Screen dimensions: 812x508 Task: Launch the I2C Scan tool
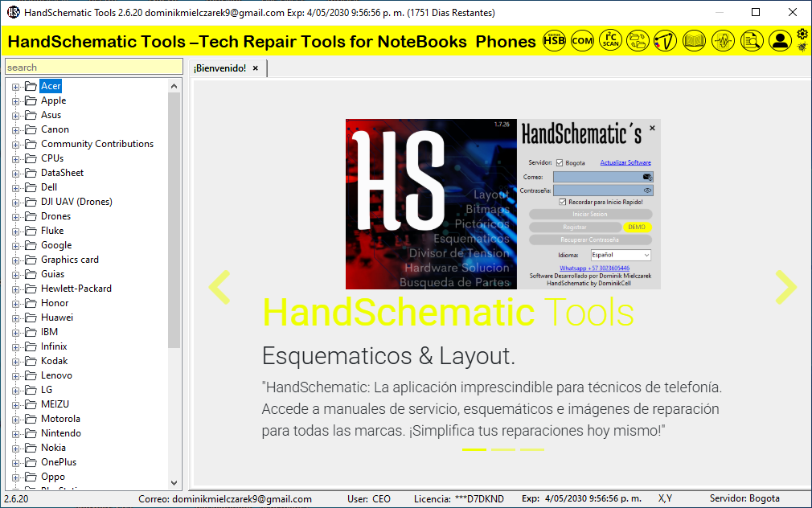[610, 40]
